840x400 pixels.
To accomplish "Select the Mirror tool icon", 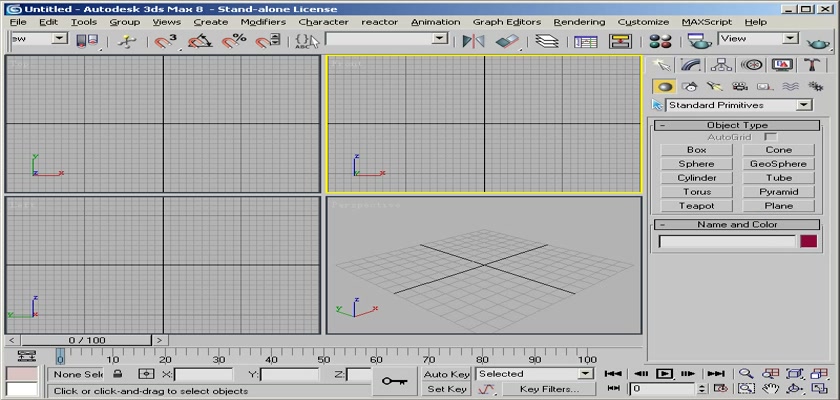I will point(473,41).
